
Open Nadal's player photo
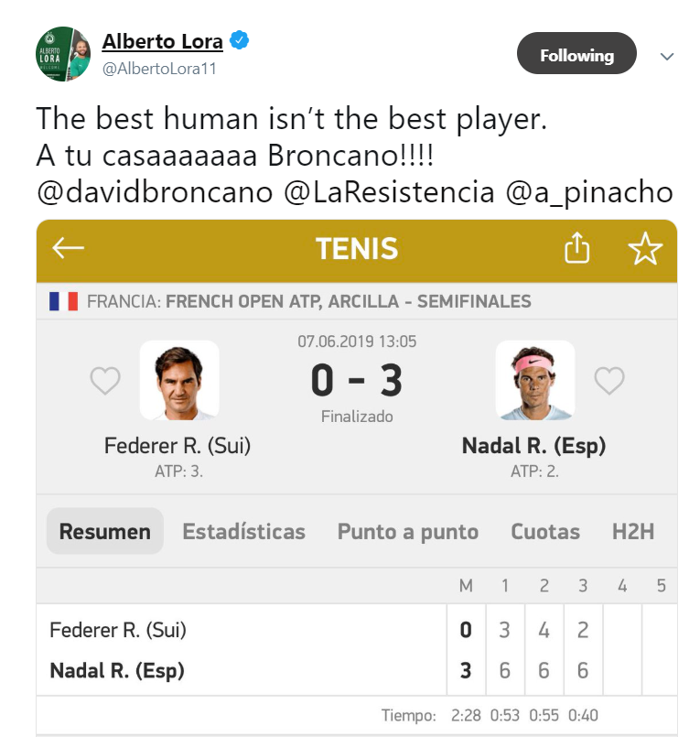534,380
